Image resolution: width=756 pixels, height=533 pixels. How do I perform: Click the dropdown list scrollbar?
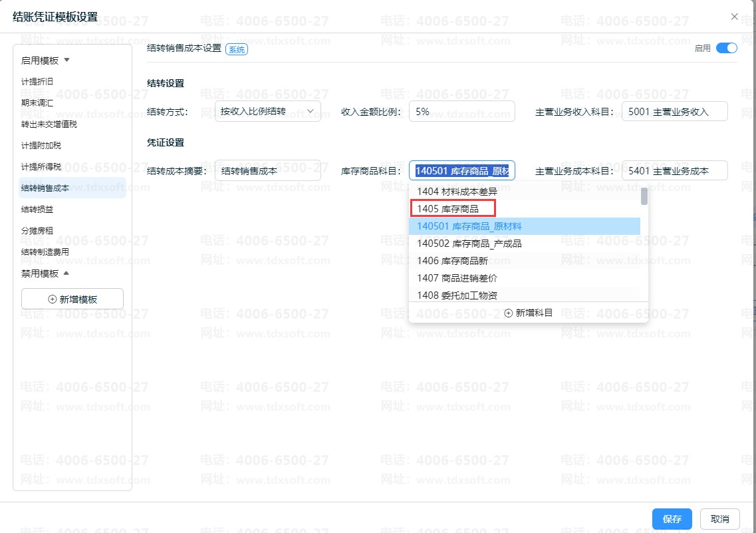click(x=644, y=198)
